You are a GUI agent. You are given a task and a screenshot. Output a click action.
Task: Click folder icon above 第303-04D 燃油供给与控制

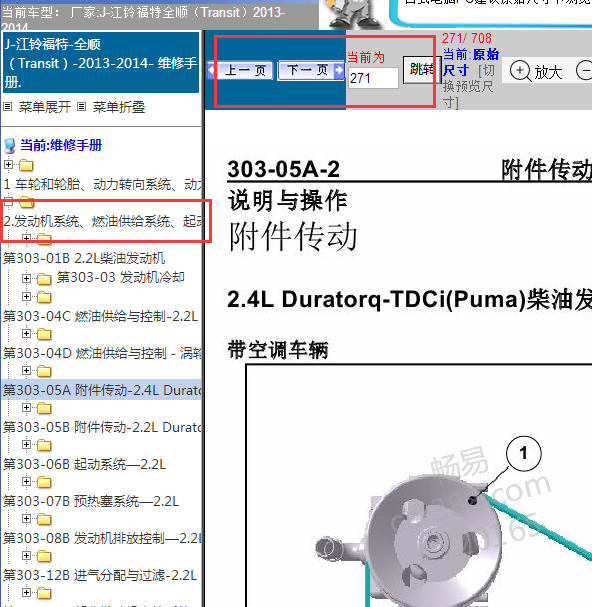tap(44, 334)
